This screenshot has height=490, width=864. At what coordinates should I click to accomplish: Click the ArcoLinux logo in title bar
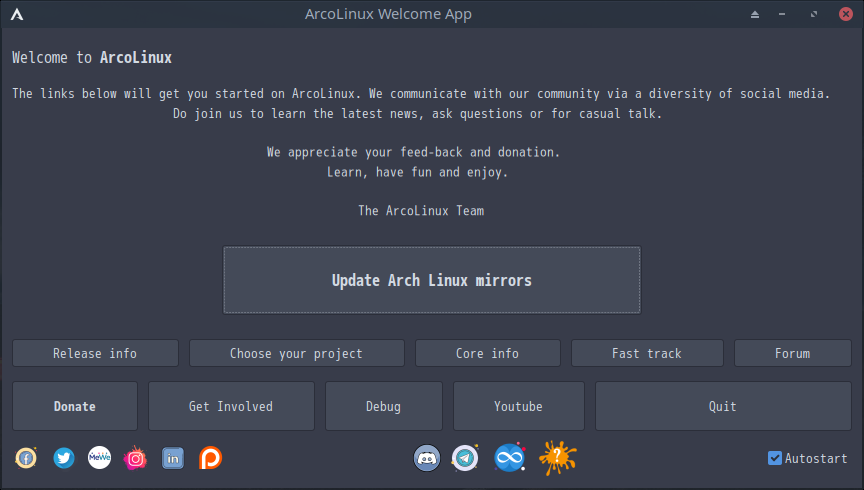click(17, 14)
